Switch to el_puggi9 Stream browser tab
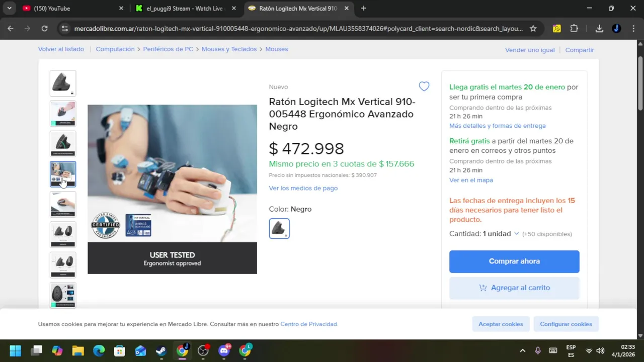Viewport: 644px width, 362px height. [x=184, y=9]
